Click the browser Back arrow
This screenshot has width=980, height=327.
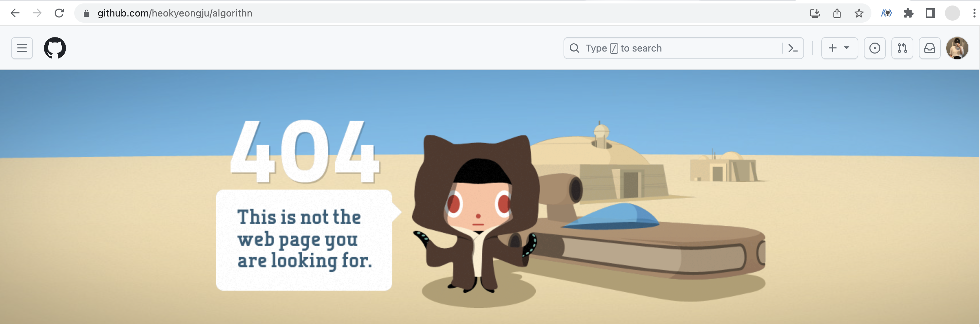coord(15,13)
